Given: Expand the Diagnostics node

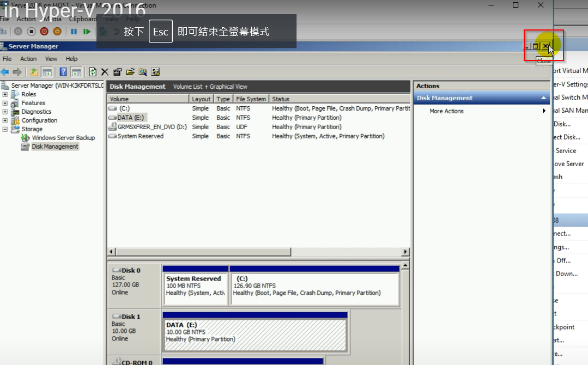Looking at the screenshot, I should 5,112.
